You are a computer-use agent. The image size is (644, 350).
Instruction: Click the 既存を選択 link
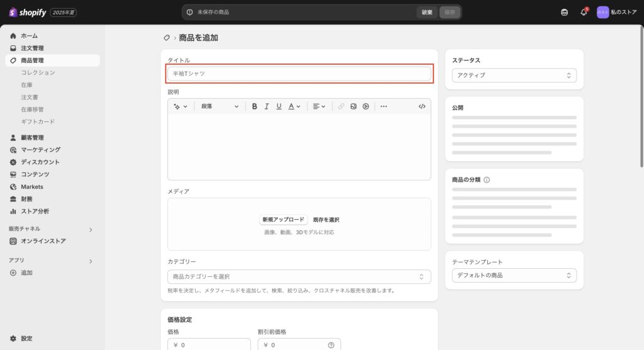(326, 220)
